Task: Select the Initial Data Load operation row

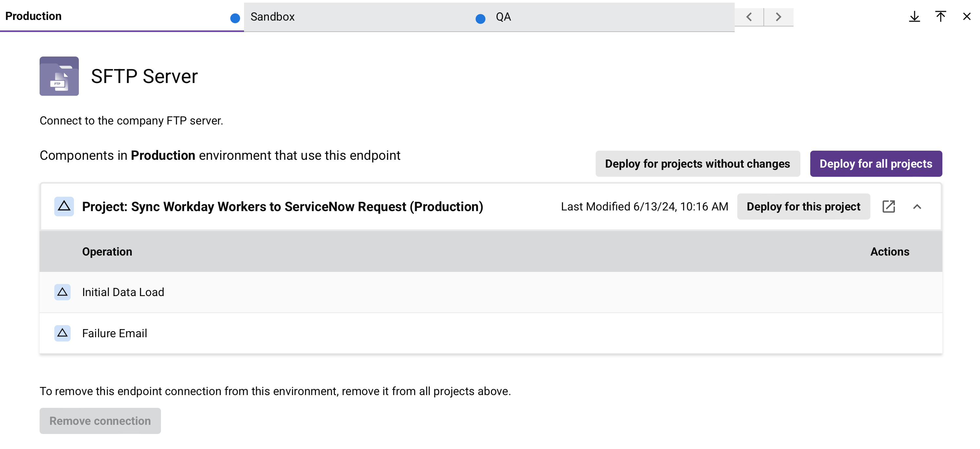Action: (x=123, y=292)
